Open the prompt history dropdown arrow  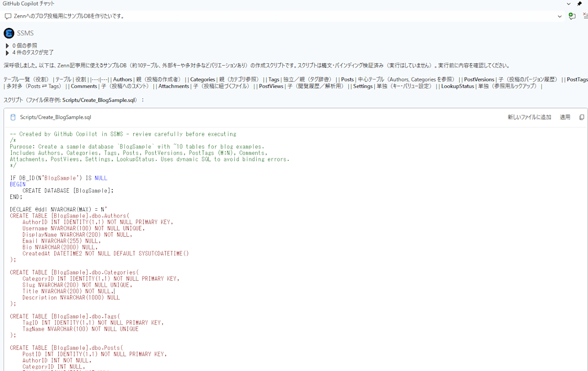pyautogui.click(x=560, y=16)
